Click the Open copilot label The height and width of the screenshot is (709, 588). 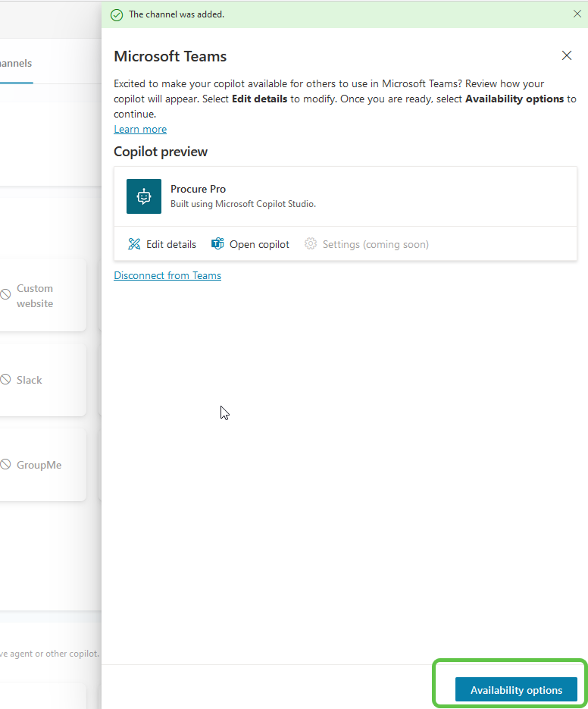(259, 244)
